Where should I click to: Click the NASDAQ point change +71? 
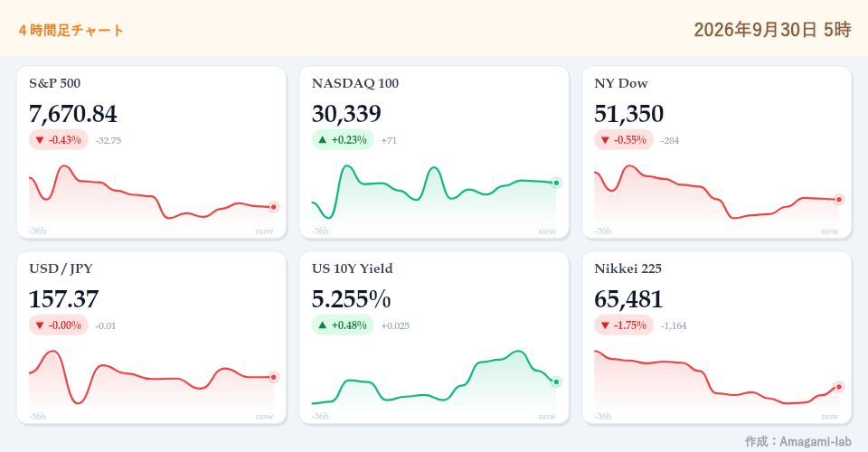click(389, 140)
